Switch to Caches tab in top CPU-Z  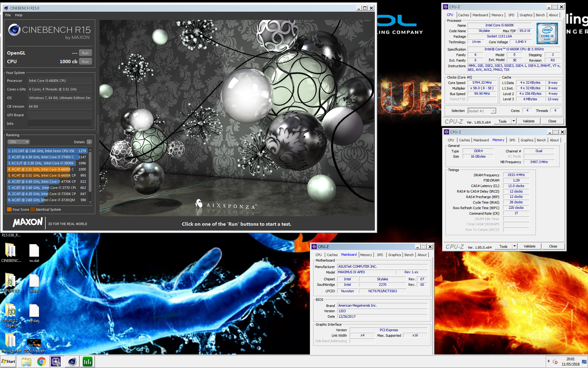click(x=463, y=15)
